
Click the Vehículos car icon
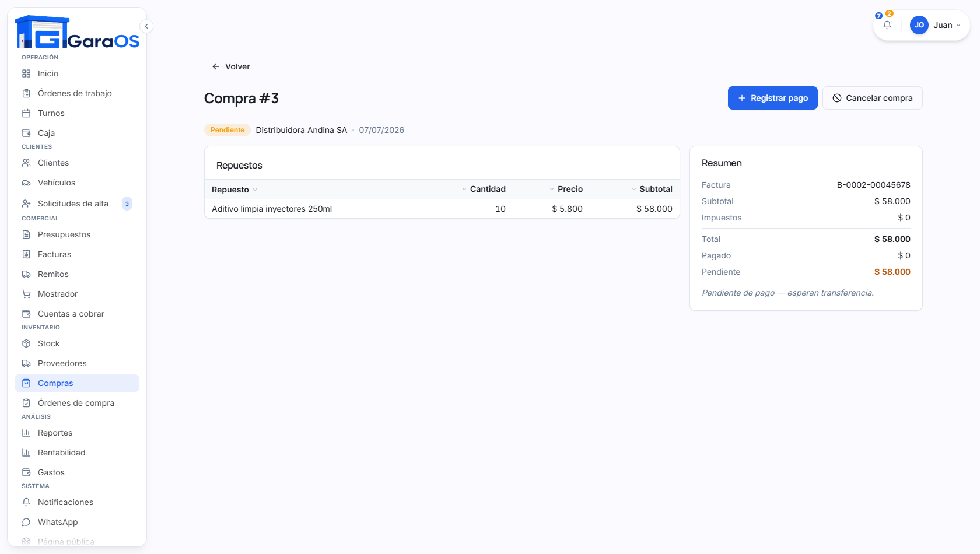click(x=26, y=183)
